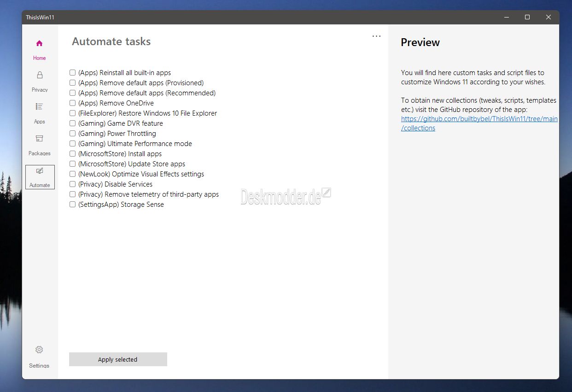
Task: Check Update Store apps task
Action: [x=72, y=164]
